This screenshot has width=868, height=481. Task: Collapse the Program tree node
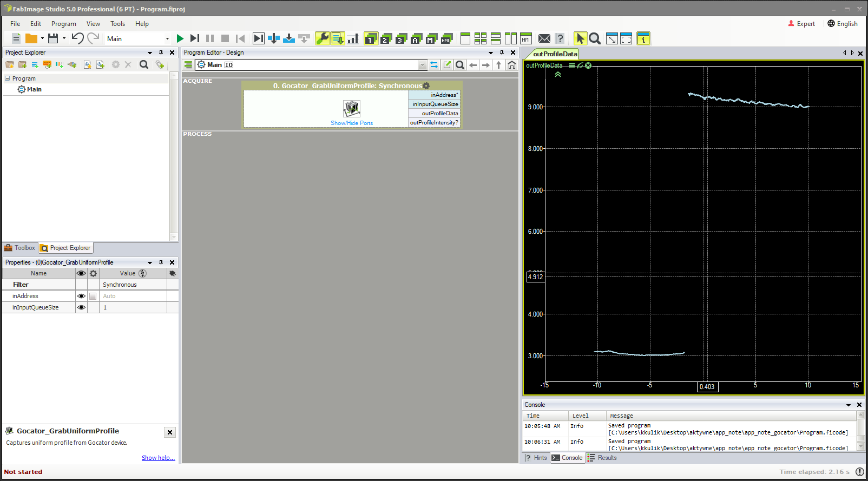[8, 78]
